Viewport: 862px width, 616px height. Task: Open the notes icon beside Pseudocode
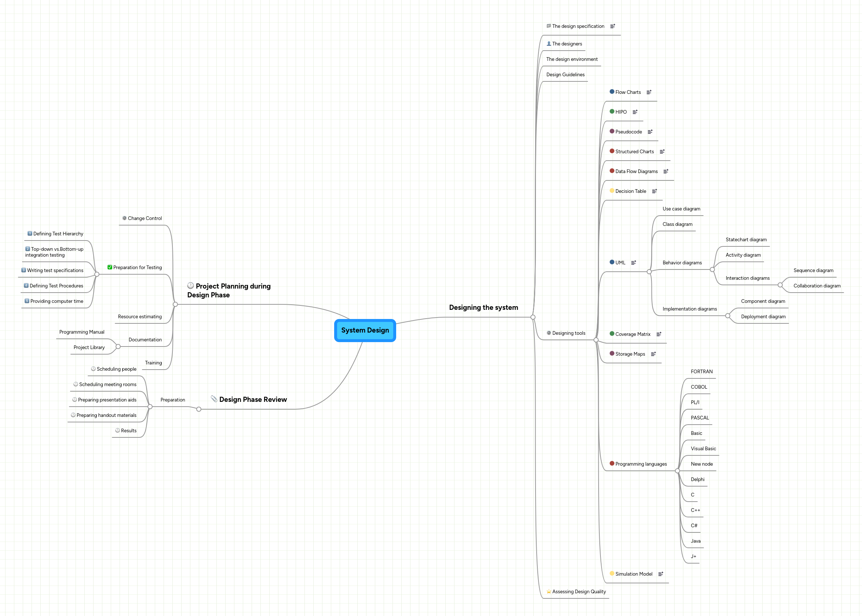(650, 132)
